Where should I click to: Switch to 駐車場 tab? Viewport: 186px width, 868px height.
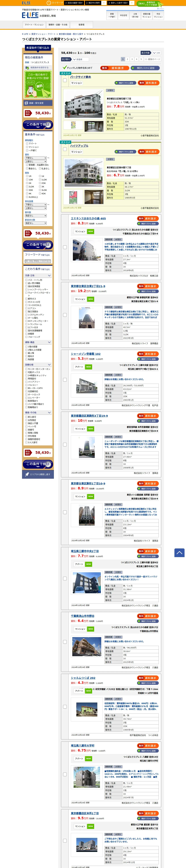tap(81, 25)
